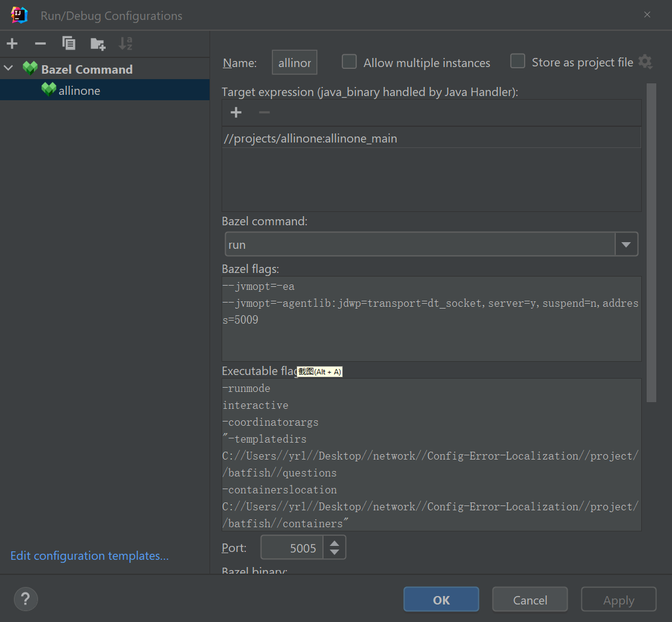Focus the Name input field
This screenshot has height=622, width=672.
[x=295, y=63]
